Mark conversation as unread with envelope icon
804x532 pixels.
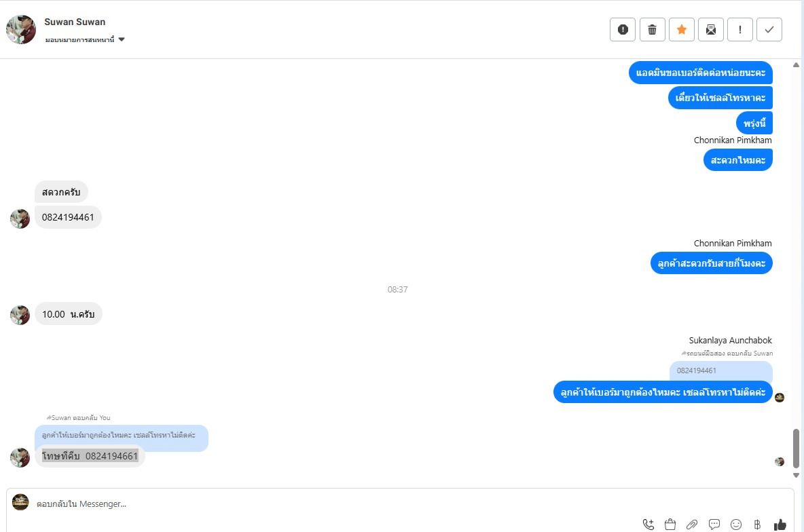point(711,30)
